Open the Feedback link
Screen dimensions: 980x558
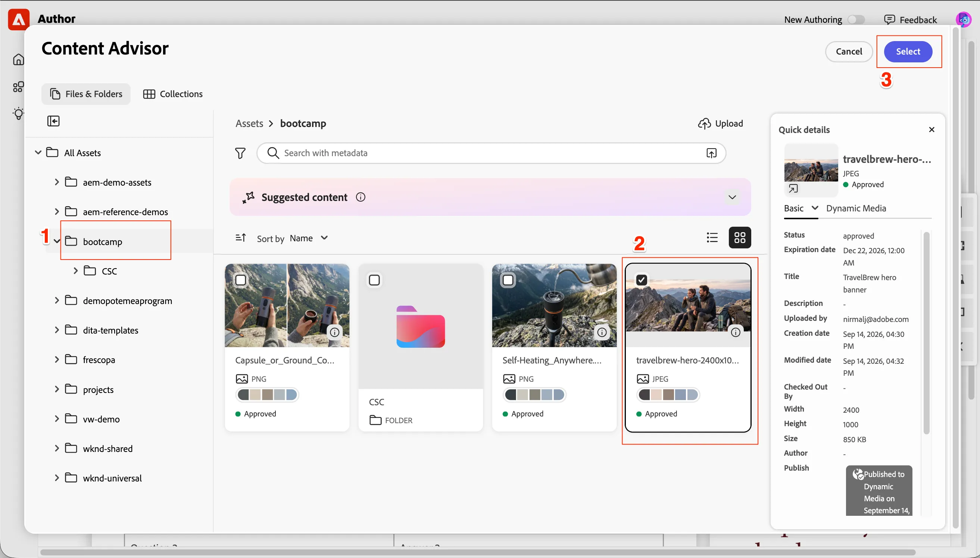point(910,19)
